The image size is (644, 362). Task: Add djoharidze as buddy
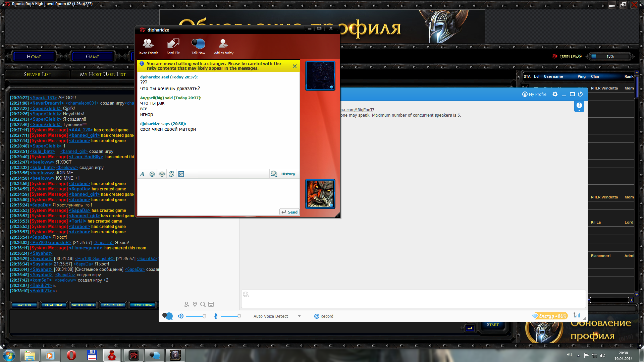tap(224, 47)
